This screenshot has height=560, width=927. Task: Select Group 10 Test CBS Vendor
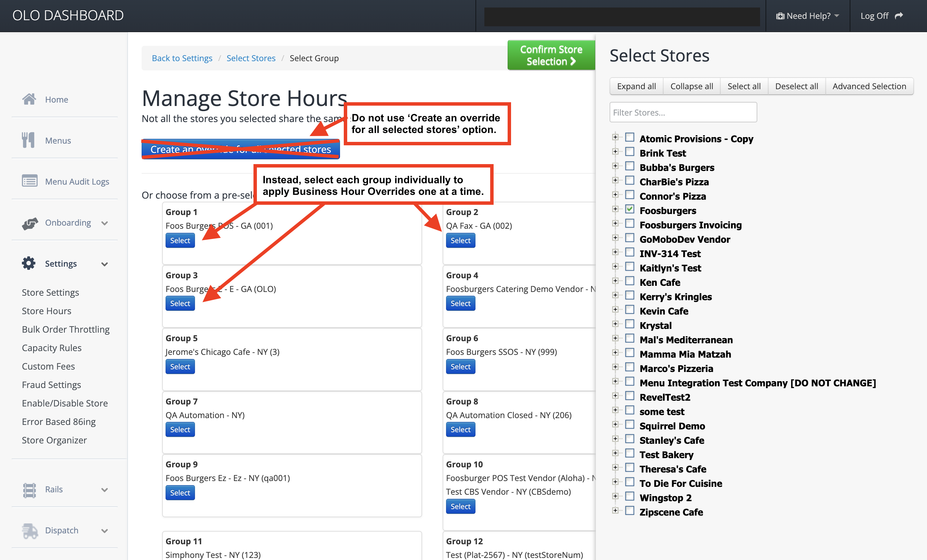point(460,506)
